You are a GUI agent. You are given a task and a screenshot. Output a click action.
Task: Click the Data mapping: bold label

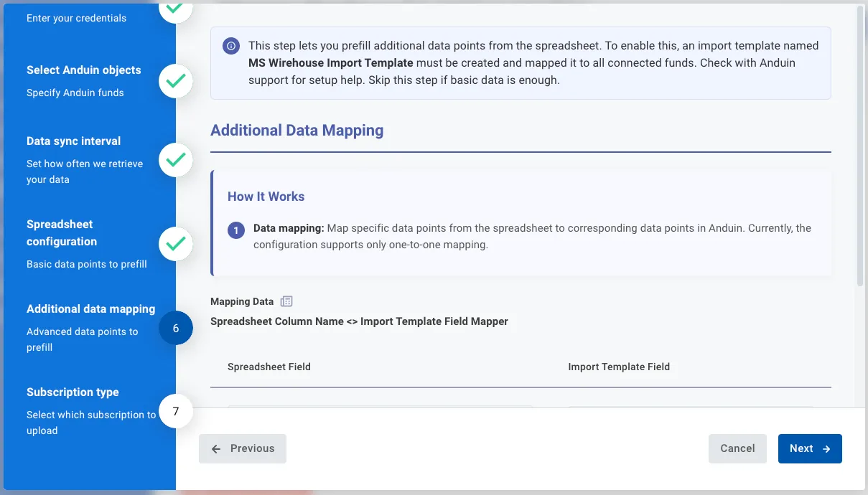[289, 228]
